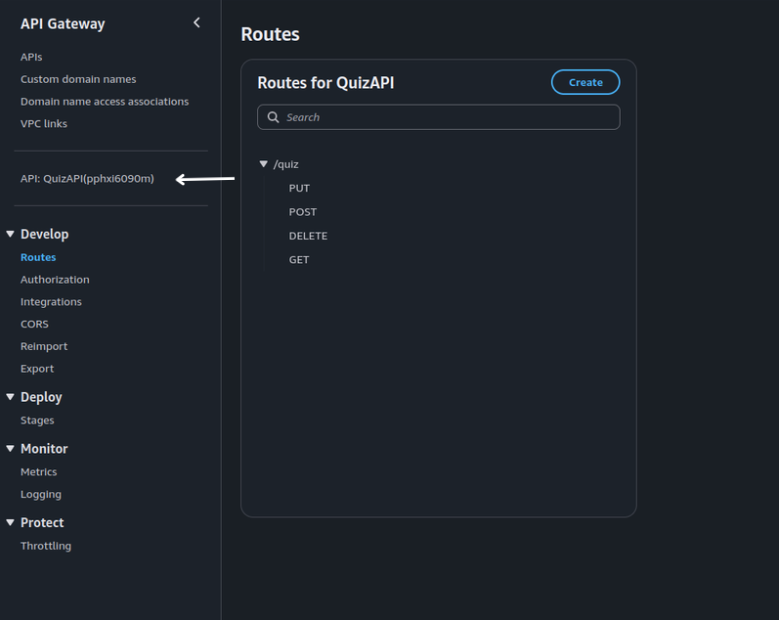779x620 pixels.
Task: Open APIs in the sidebar
Action: 31,57
